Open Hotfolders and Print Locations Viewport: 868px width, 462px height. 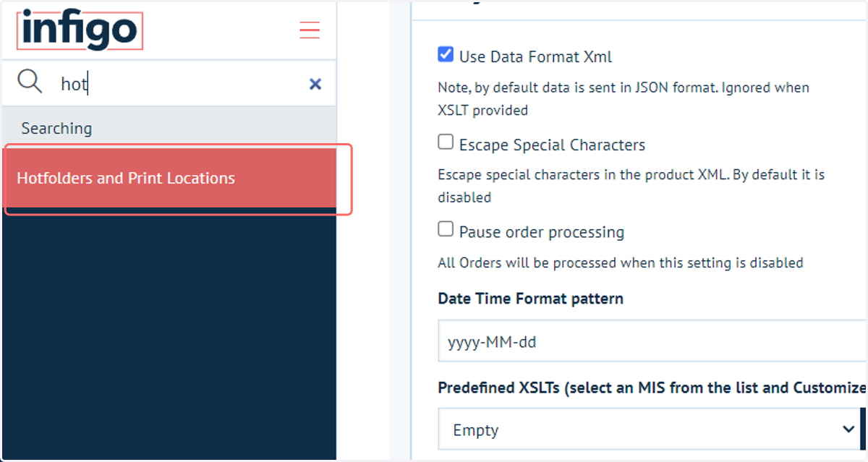[x=169, y=178]
